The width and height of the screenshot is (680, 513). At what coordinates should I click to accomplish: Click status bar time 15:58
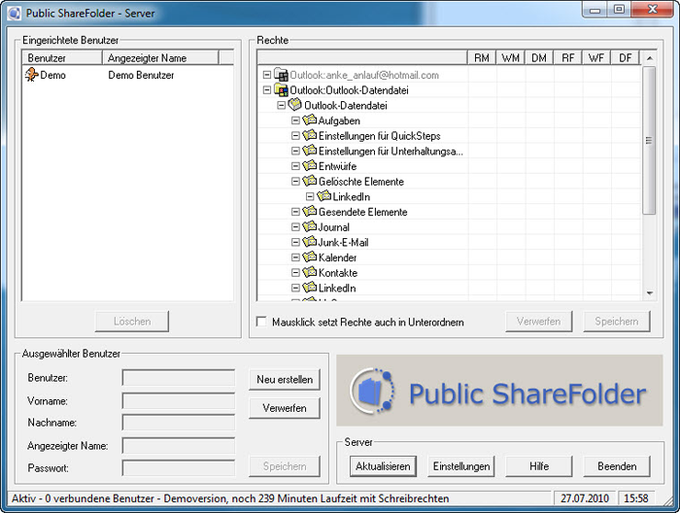tap(636, 498)
